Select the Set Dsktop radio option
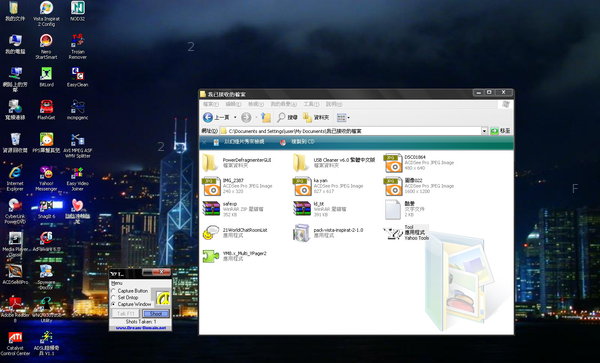The image size is (600, 363). tap(125, 297)
